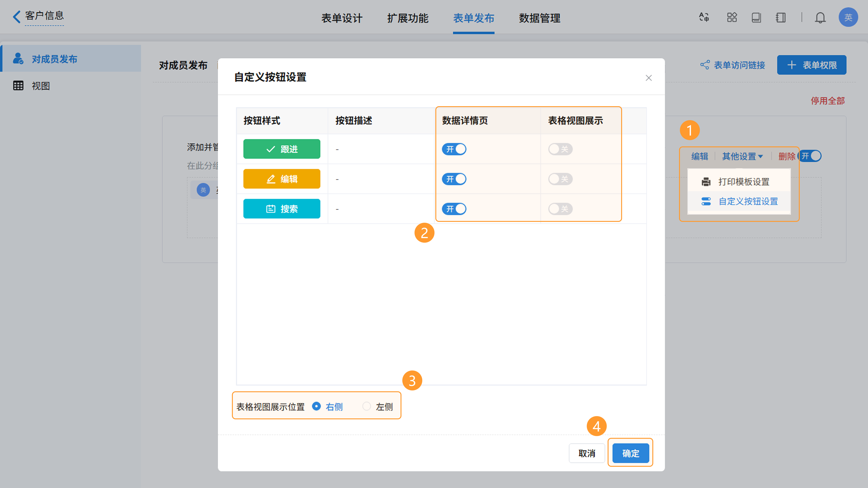Open the notification bell

pos(820,18)
